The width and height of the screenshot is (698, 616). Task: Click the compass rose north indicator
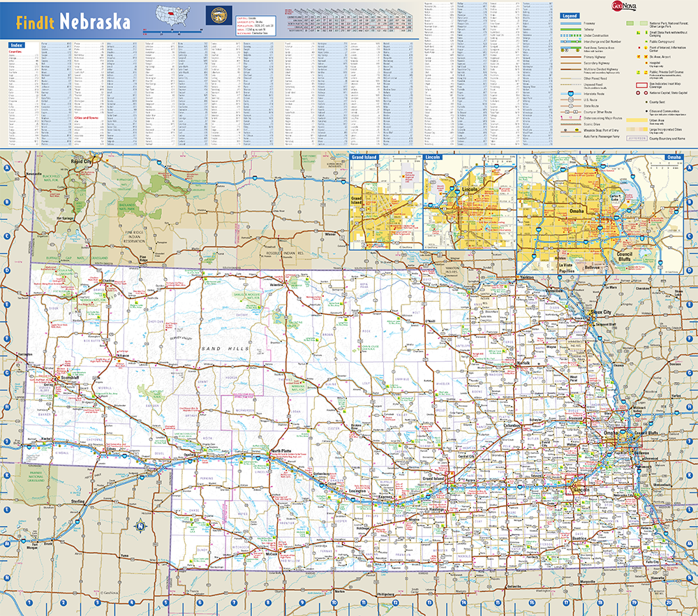coord(141,526)
